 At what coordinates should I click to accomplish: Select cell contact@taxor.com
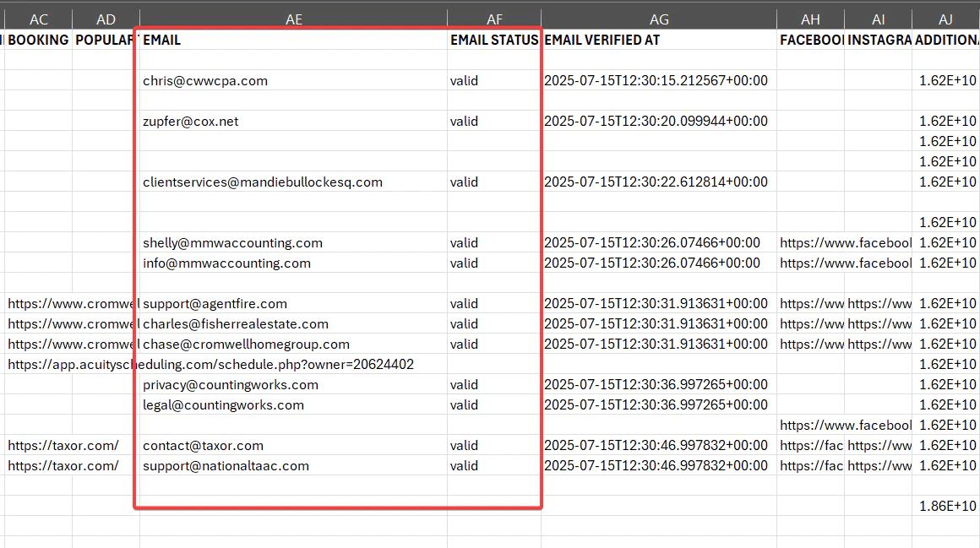click(x=294, y=446)
